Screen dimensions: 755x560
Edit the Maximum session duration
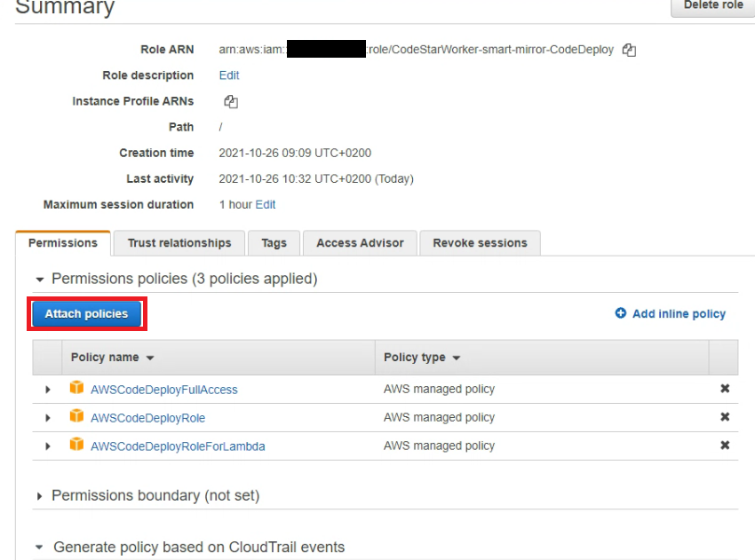point(266,204)
